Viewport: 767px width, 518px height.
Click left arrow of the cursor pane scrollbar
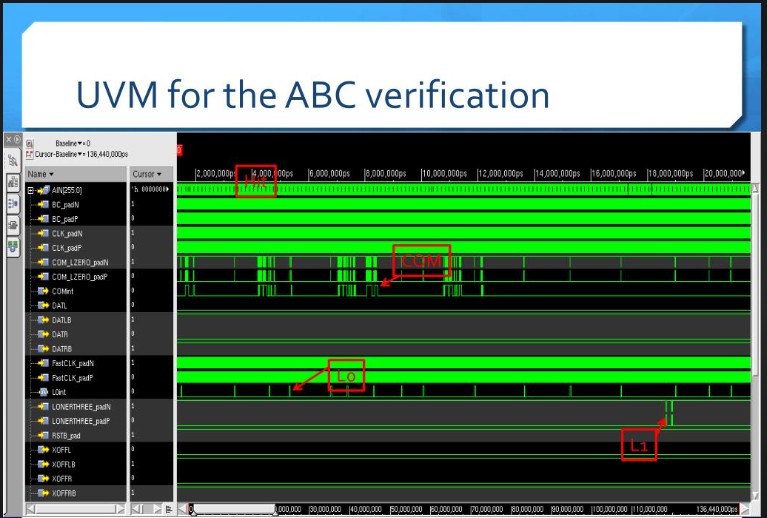coord(136,509)
